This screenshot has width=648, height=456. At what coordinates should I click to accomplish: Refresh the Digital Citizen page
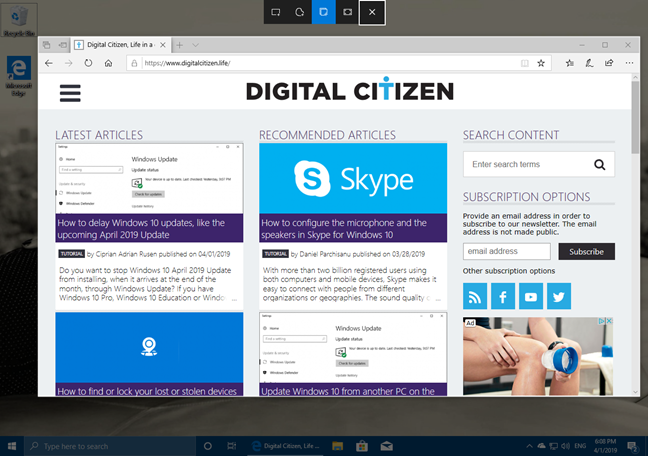point(88,63)
